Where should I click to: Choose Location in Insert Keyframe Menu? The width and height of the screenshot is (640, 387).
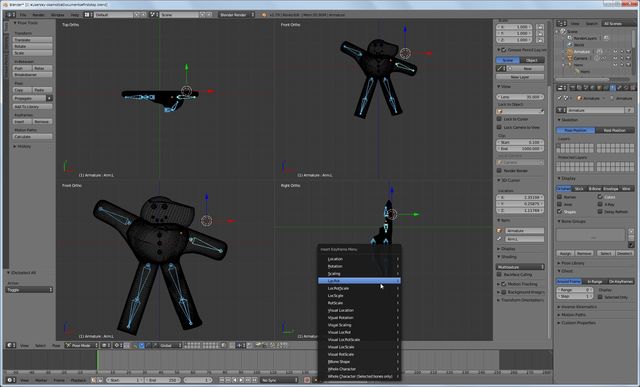(x=359, y=259)
